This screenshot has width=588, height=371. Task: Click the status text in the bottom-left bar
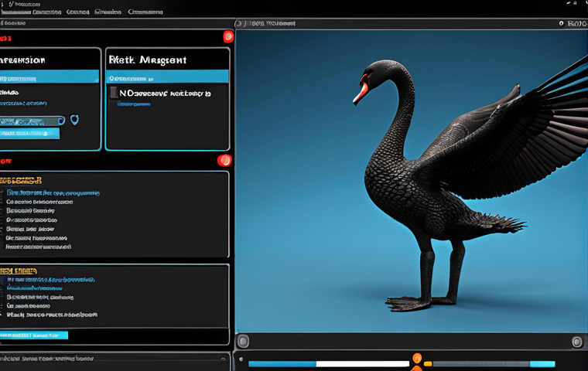[x=46, y=359]
